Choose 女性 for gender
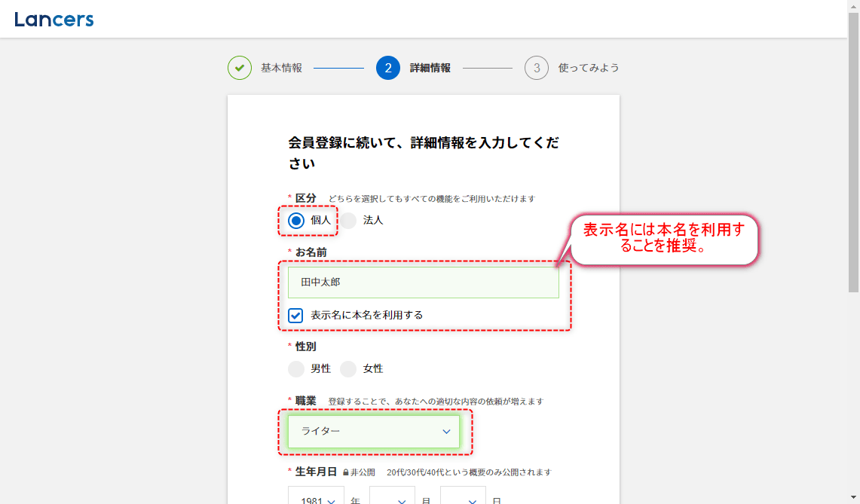 [348, 369]
